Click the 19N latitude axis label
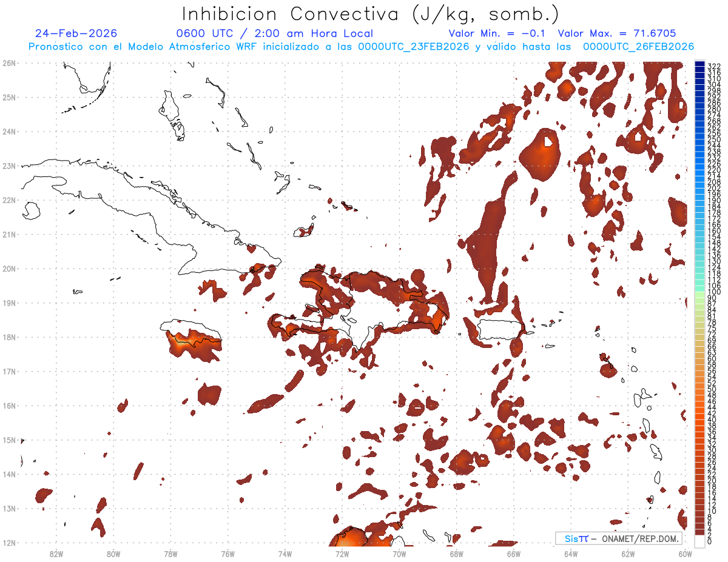Screen dimensions: 728x562 click(x=9, y=303)
